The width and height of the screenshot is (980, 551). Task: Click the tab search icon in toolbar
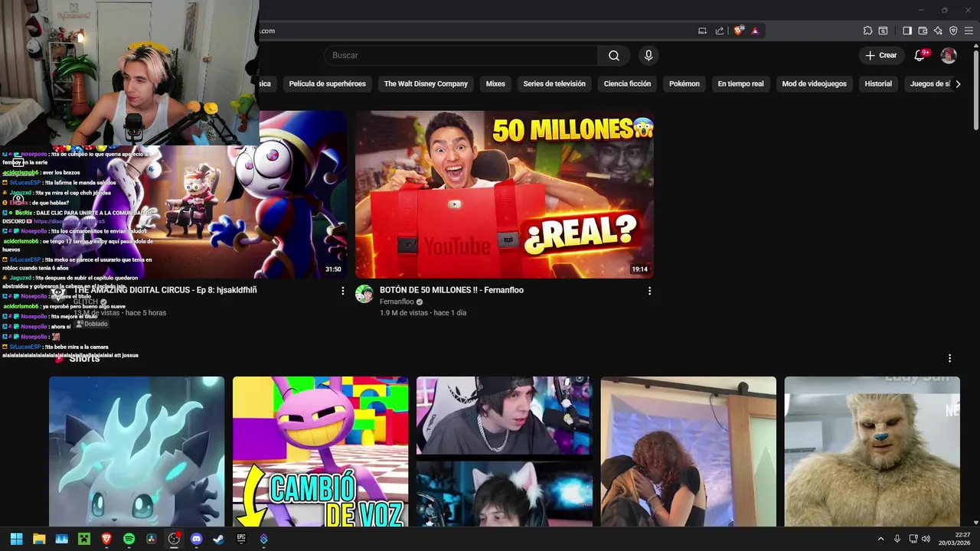click(883, 31)
